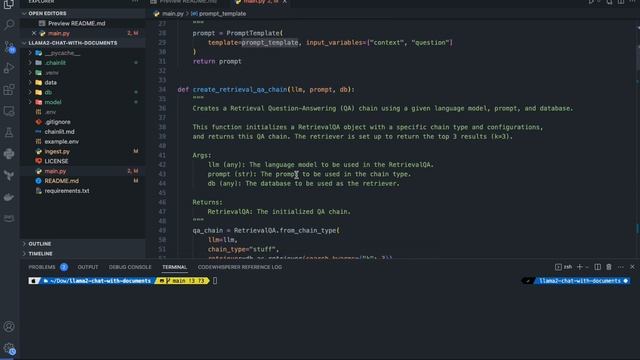Kill terminal with trash icon

click(609, 267)
